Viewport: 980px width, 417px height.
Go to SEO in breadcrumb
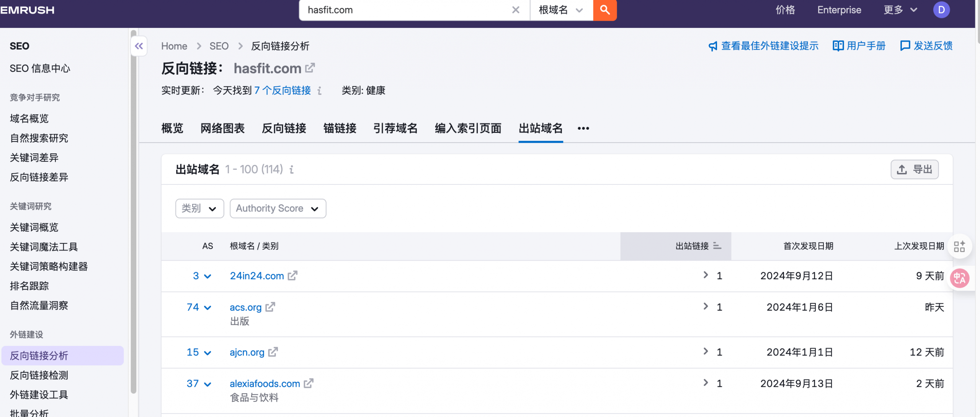click(219, 46)
